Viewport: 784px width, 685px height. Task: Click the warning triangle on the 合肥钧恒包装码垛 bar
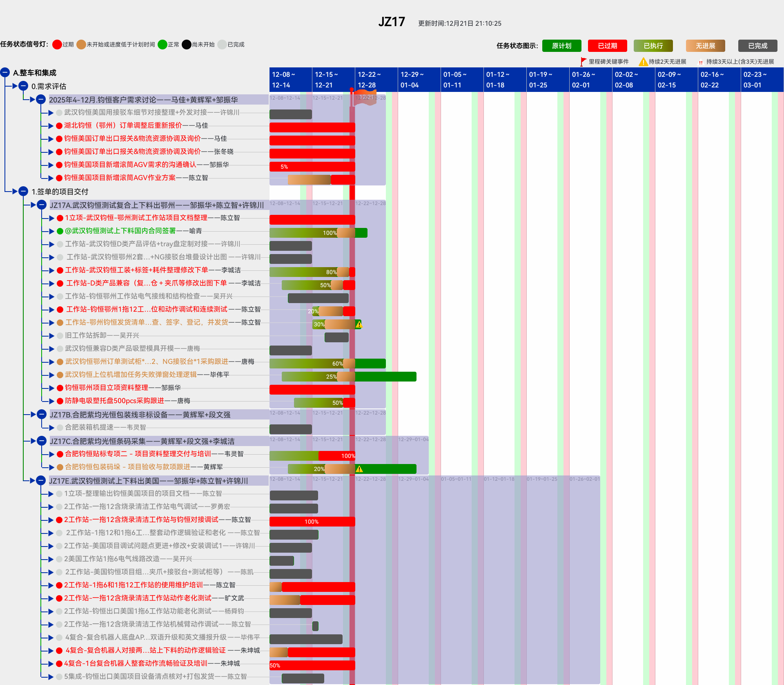coord(359,469)
